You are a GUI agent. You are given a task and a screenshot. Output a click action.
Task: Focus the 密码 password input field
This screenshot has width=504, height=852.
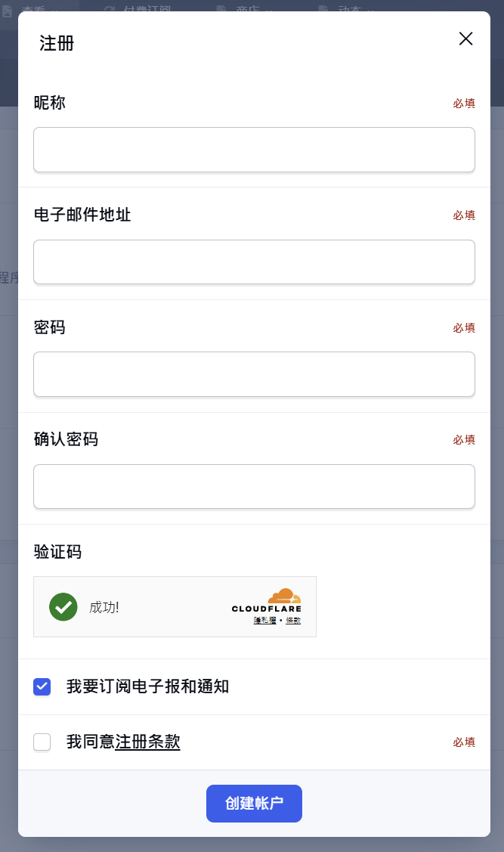click(254, 374)
